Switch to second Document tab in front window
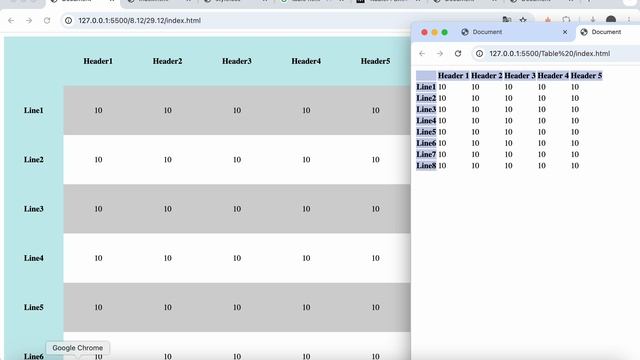Viewport: 640px width, 360px height. point(607,32)
